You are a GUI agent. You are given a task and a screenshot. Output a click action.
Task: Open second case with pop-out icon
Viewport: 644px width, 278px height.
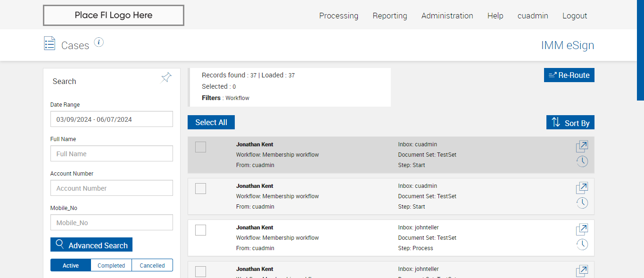coord(582,188)
